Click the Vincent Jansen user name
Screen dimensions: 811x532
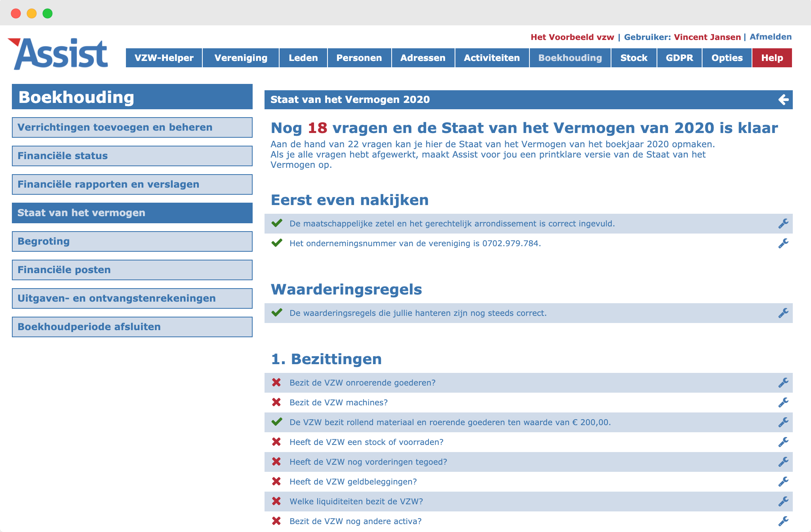coord(707,37)
